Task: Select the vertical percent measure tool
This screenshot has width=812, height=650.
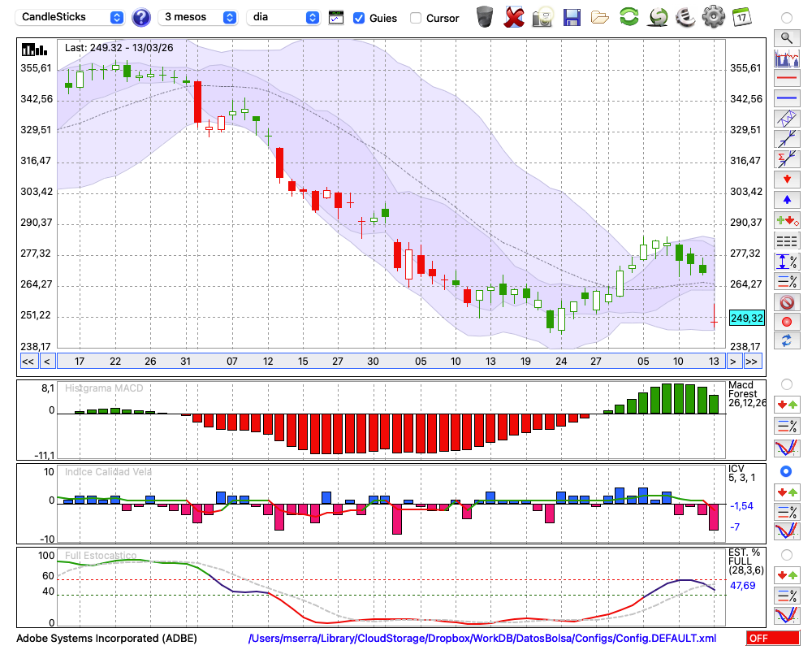Action: 787,262
